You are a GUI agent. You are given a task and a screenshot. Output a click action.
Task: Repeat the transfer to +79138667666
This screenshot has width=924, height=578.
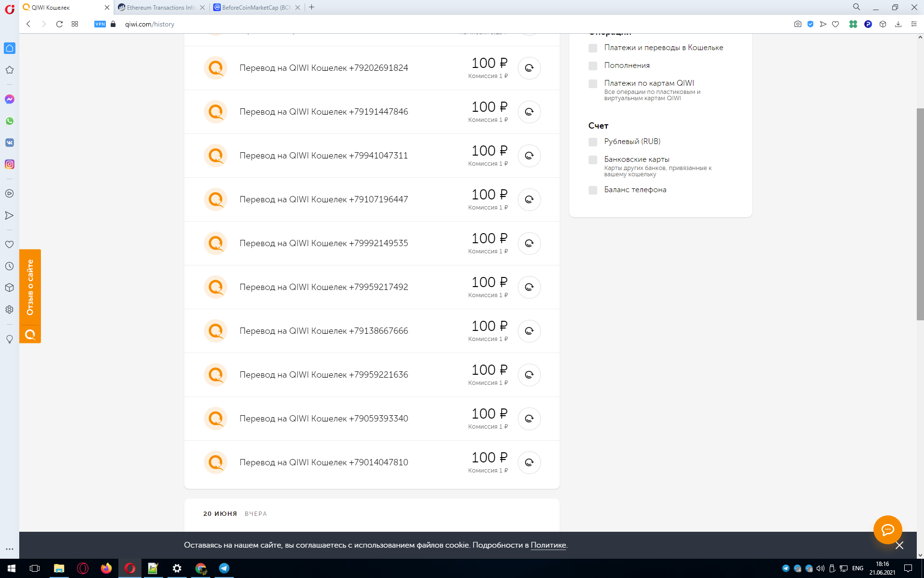529,331
